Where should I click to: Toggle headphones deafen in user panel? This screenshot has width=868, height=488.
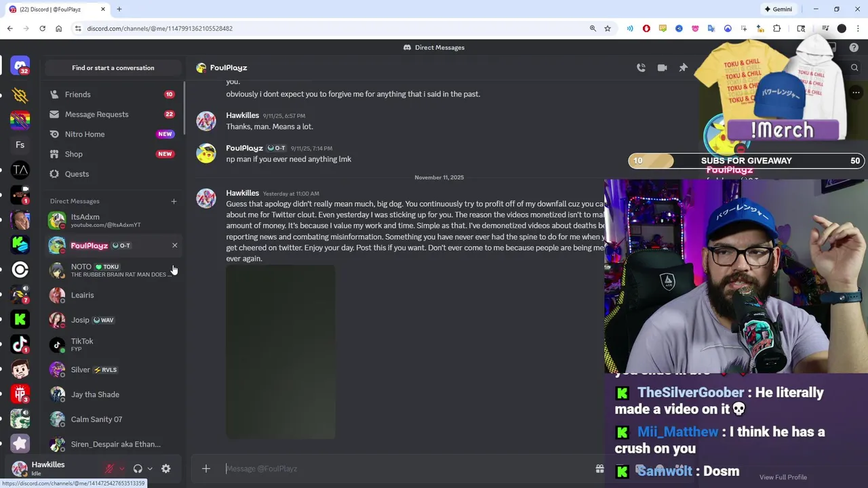tap(138, 468)
